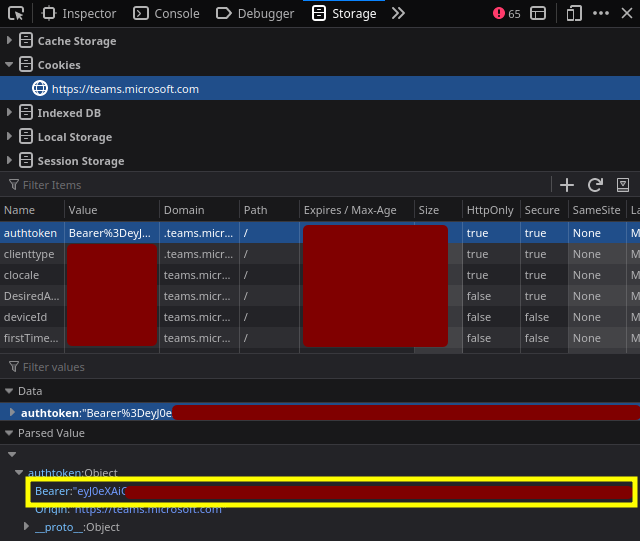Sort by Size column header
This screenshot has height=541, width=640.
[x=438, y=210]
